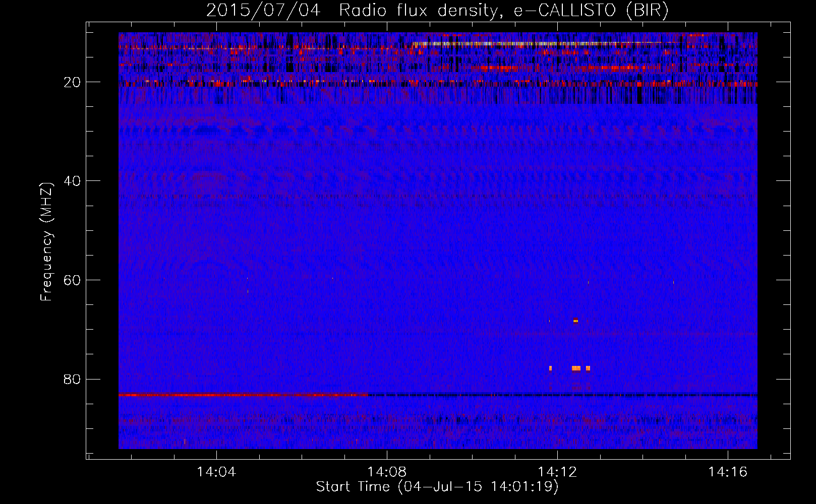Screen dimensions: 816x504
Task: Click the "Start Time (04-Jul-15 14:01:19)" axis label
Action: [x=437, y=487]
